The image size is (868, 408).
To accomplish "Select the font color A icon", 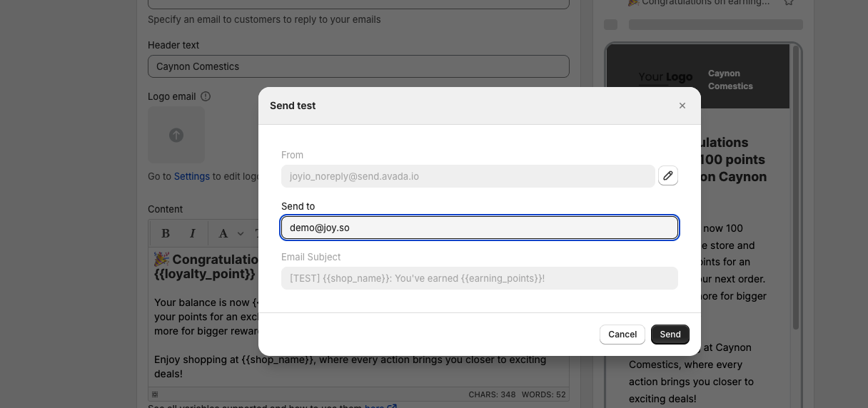I will 223,233.
